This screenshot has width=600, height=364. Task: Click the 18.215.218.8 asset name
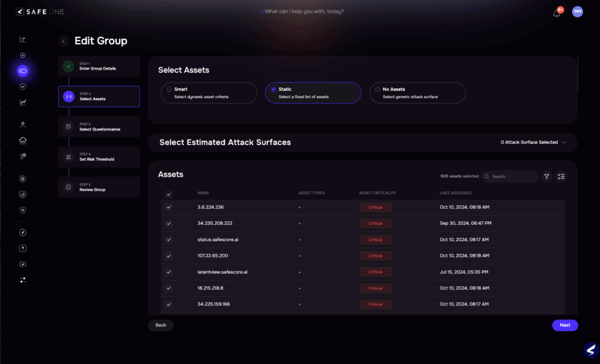coord(210,288)
